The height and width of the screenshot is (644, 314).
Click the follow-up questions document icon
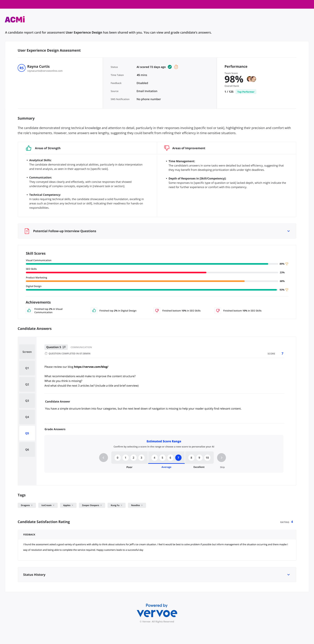point(27,231)
